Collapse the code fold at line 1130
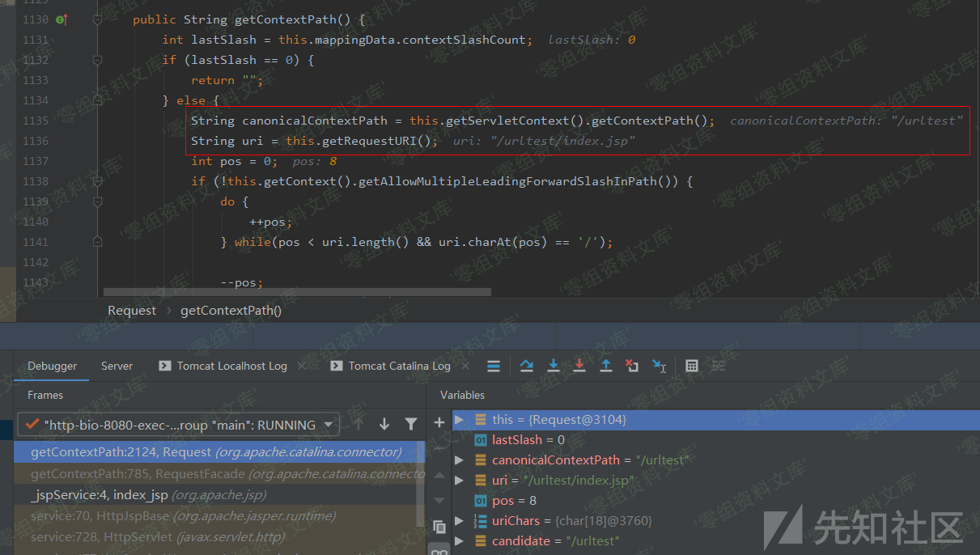 (x=97, y=19)
